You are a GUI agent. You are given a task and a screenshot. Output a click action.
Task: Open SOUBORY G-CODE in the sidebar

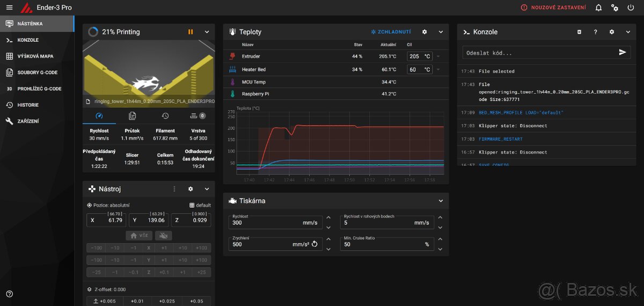pos(37,72)
